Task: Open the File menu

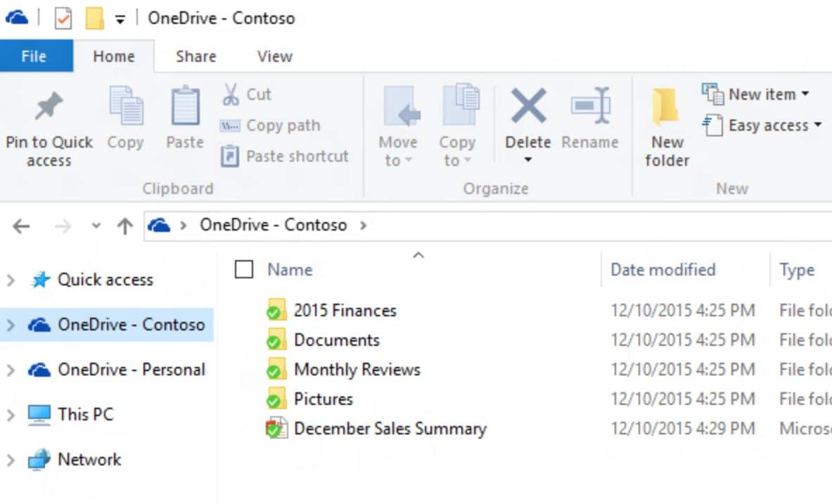Action: 34,57
